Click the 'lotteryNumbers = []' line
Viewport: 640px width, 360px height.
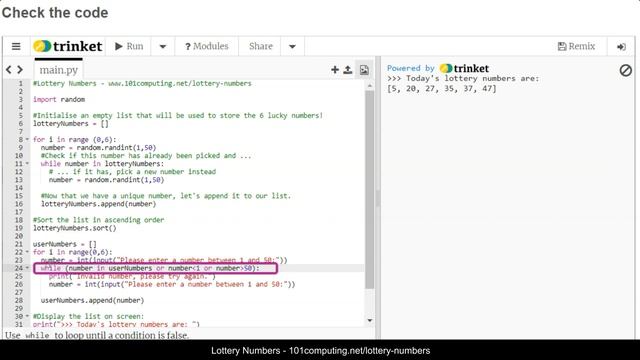pos(71,124)
